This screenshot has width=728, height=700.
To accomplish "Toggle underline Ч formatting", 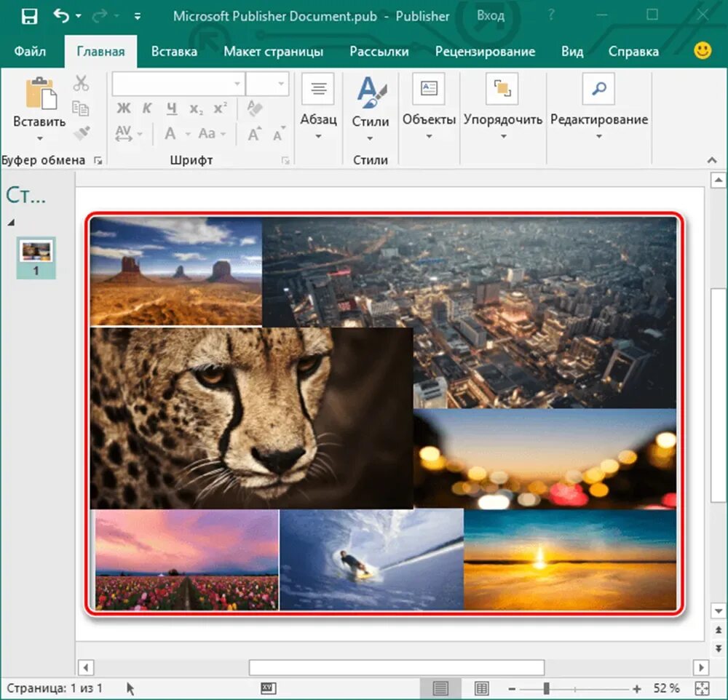I will click(x=172, y=108).
